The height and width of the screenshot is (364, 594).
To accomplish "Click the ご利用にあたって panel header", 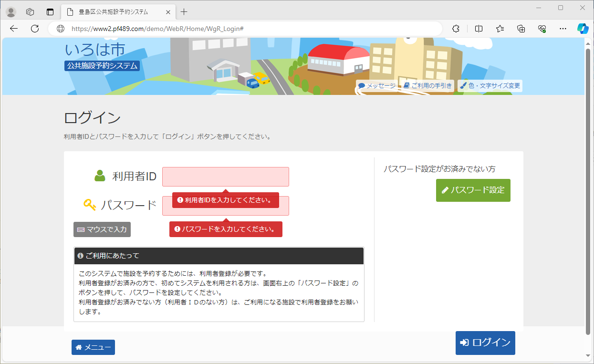I will 219,256.
